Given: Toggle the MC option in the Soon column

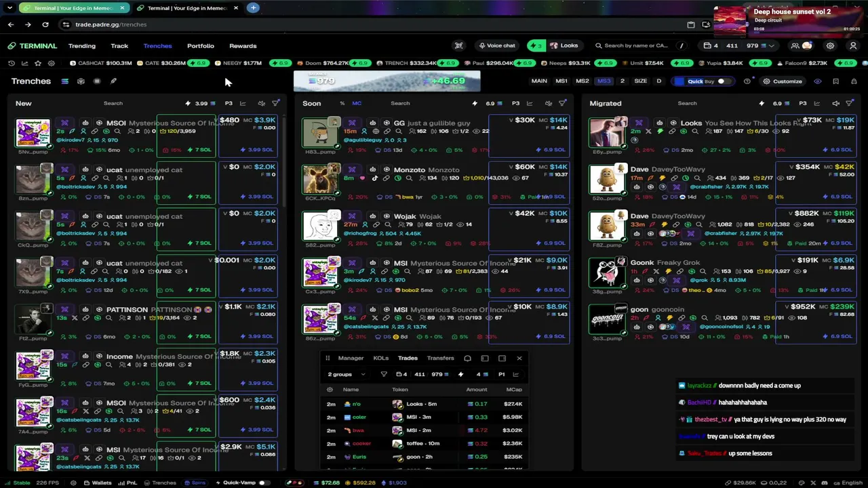Looking at the screenshot, I should tap(357, 104).
